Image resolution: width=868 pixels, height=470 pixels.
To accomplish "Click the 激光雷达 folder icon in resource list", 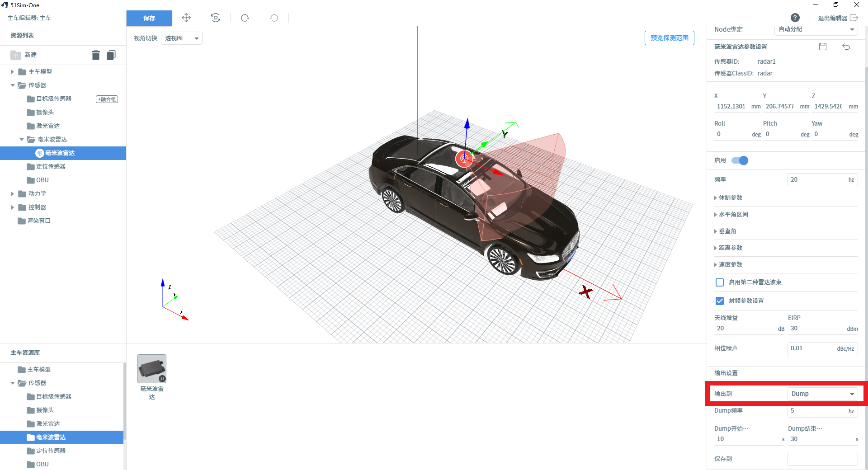I will (31, 126).
